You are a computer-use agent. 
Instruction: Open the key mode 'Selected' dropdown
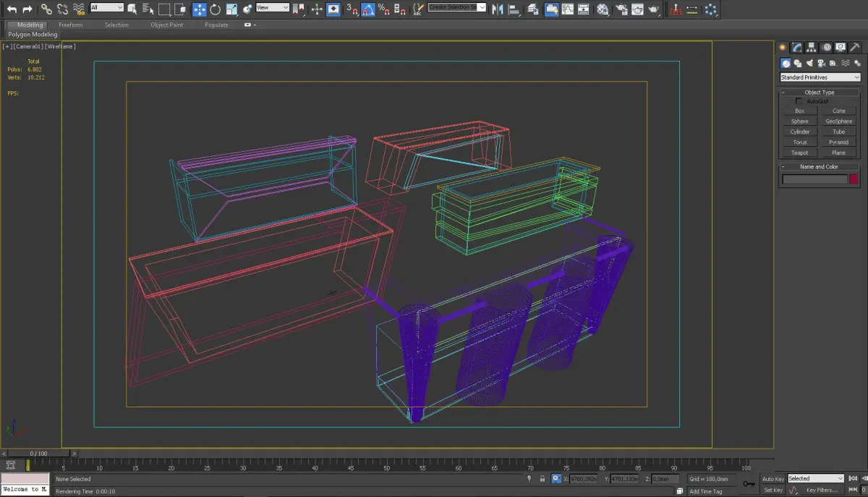click(815, 478)
